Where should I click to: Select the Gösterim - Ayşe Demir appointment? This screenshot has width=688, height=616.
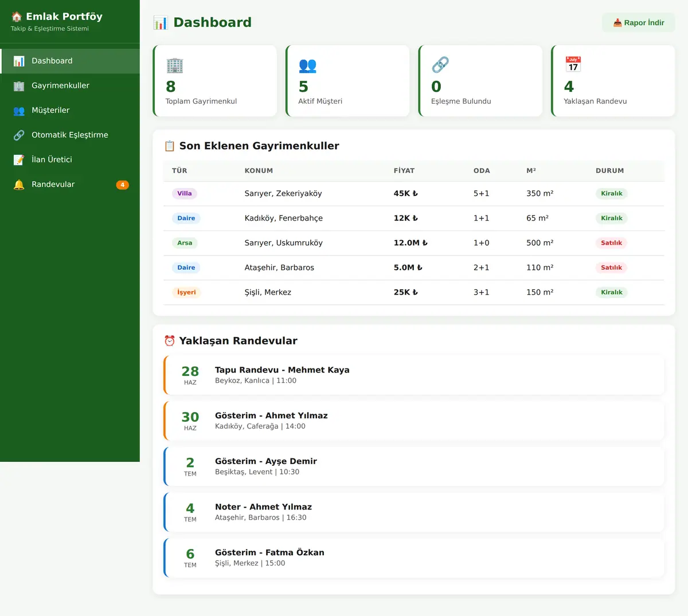tap(414, 466)
